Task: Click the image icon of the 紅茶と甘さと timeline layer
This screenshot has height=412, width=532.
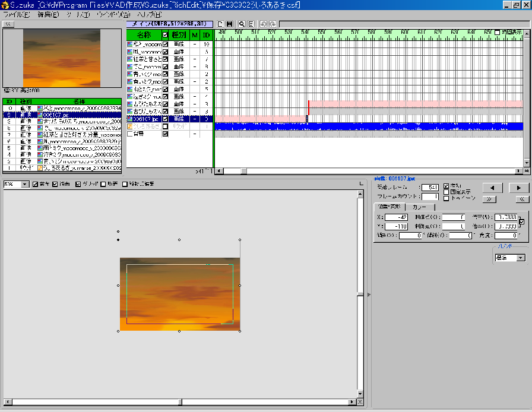Action: pos(129,59)
